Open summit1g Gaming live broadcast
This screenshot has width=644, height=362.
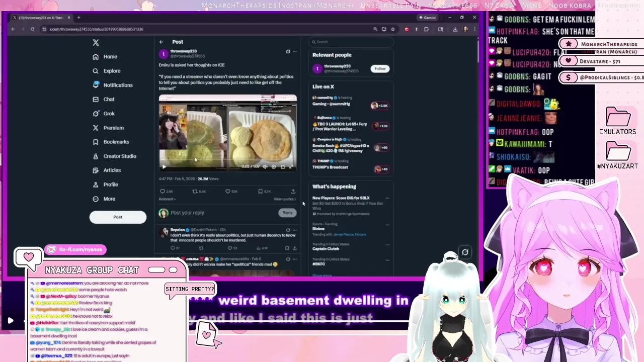pyautogui.click(x=351, y=102)
